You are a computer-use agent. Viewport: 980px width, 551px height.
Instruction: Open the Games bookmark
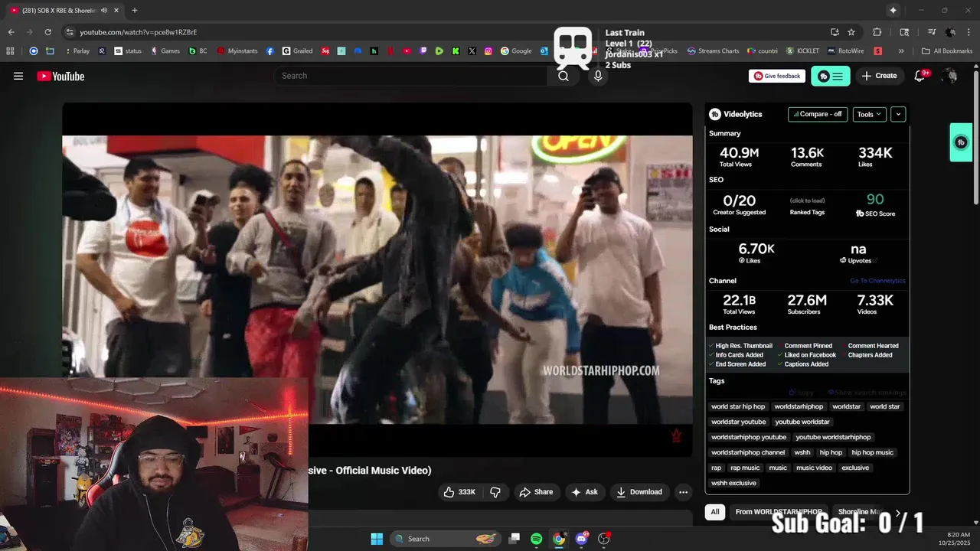coord(165,51)
